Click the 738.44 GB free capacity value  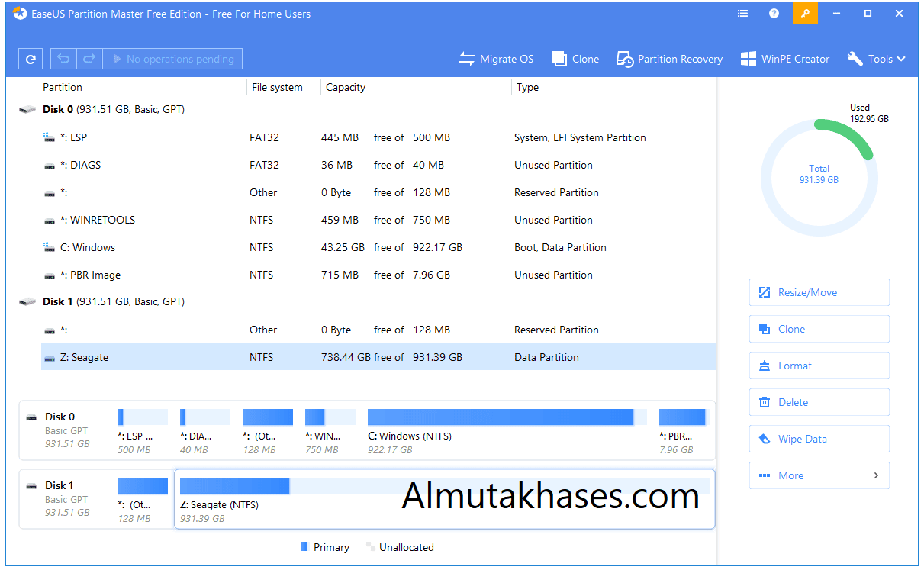[346, 357]
